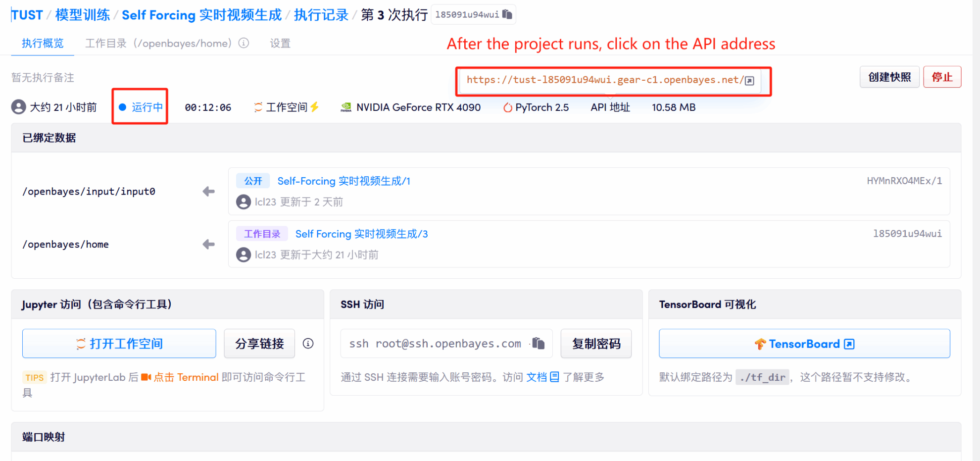Click the user avatar next to 大约 21 小时前
Image resolution: width=980 pixels, height=461 pixels.
tap(19, 107)
